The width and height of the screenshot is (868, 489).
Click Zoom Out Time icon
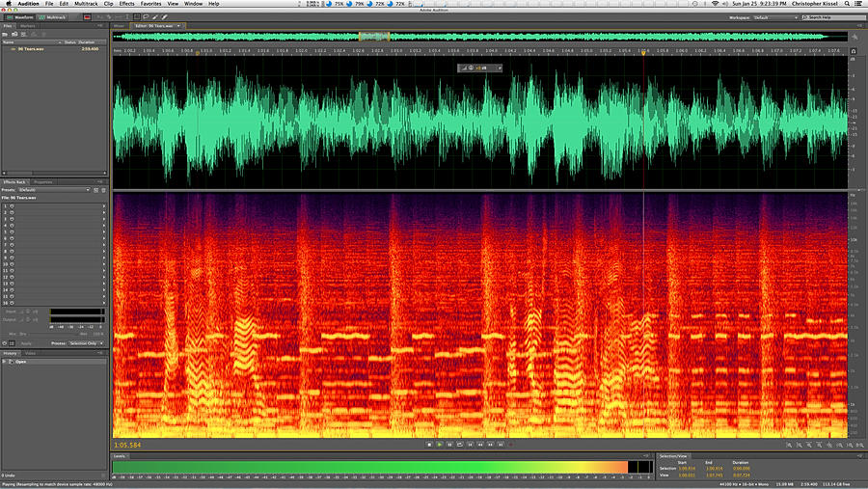tap(819, 445)
